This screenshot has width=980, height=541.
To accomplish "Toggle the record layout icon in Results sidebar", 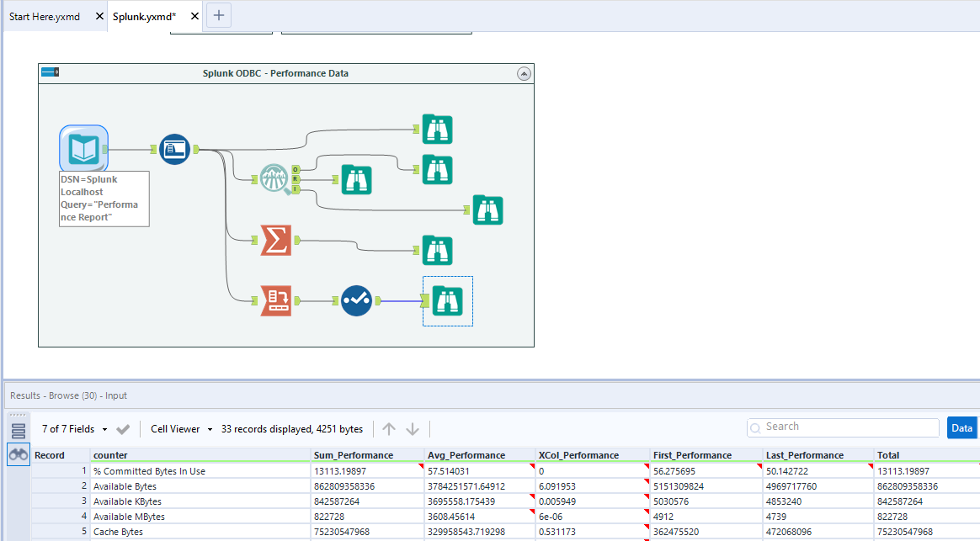I will [x=18, y=428].
